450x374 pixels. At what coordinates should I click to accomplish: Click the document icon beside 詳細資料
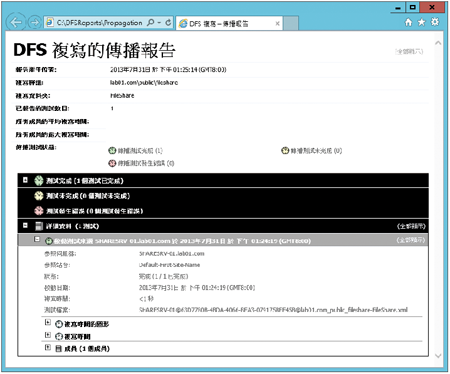coord(39,226)
